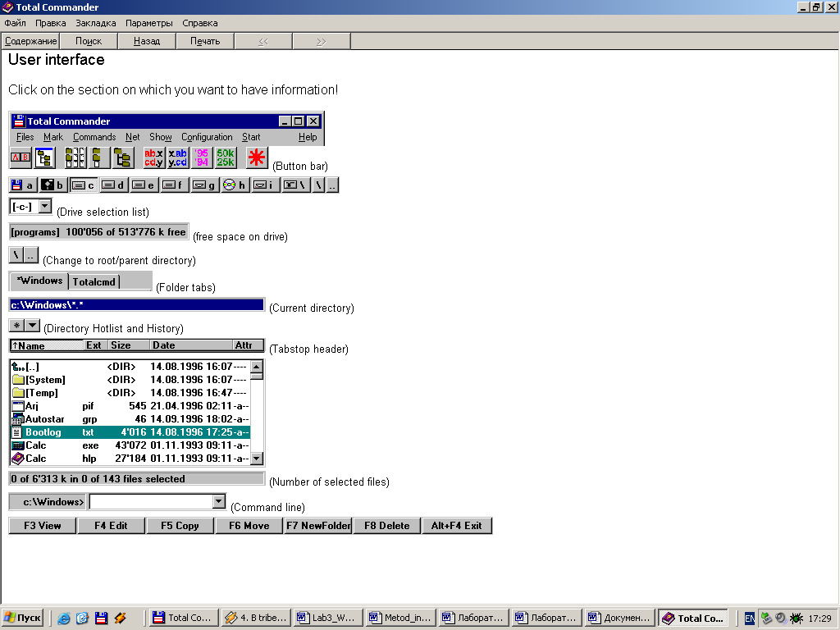Viewport: 840px width, 630px height.
Task: Open the Параметры menu
Action: (x=149, y=23)
